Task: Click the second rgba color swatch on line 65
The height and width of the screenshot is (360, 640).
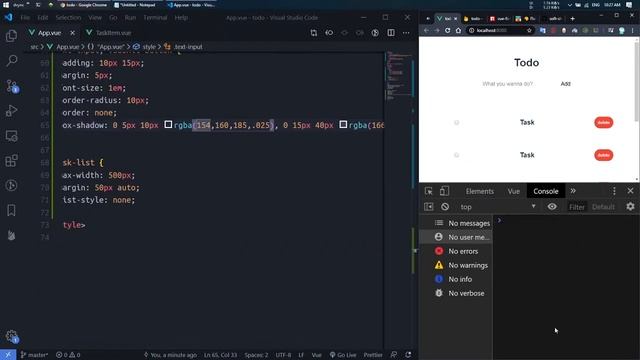Action: 343,124
